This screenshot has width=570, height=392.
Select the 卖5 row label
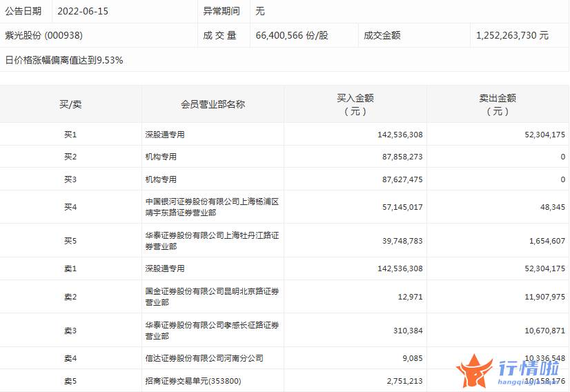[x=70, y=381]
